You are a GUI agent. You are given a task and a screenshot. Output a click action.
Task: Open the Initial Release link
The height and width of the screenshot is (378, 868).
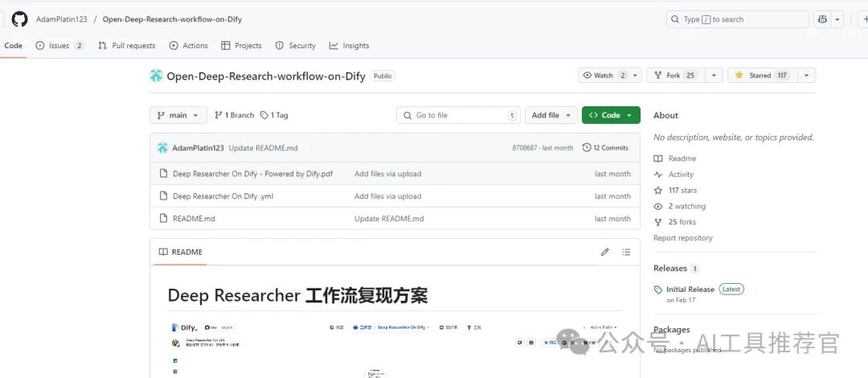(690, 290)
